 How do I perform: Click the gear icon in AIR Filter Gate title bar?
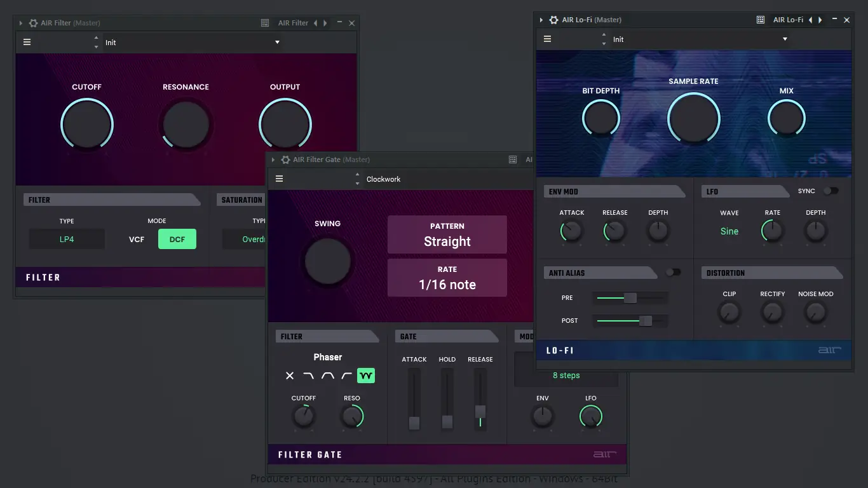click(285, 159)
